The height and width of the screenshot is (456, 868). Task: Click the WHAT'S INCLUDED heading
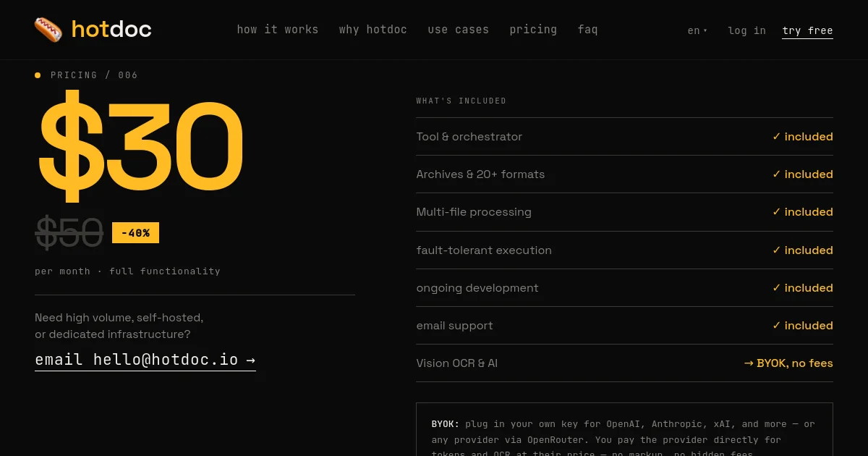(461, 101)
